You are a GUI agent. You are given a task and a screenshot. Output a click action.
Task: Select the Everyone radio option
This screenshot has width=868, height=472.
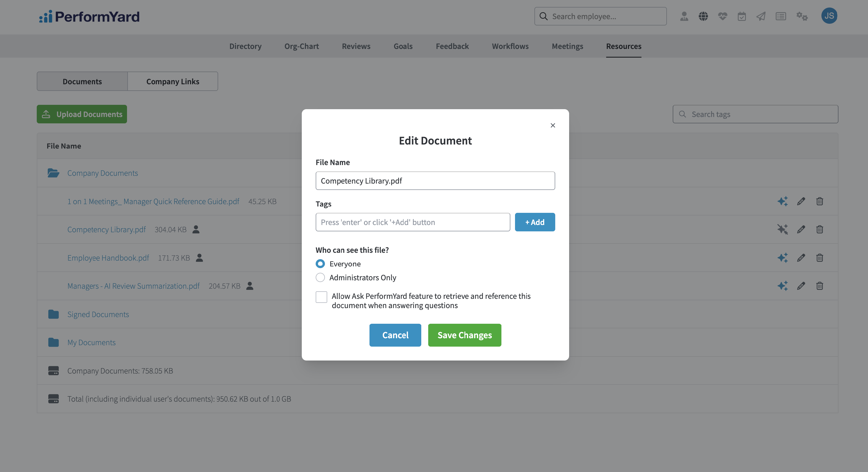[320, 264]
